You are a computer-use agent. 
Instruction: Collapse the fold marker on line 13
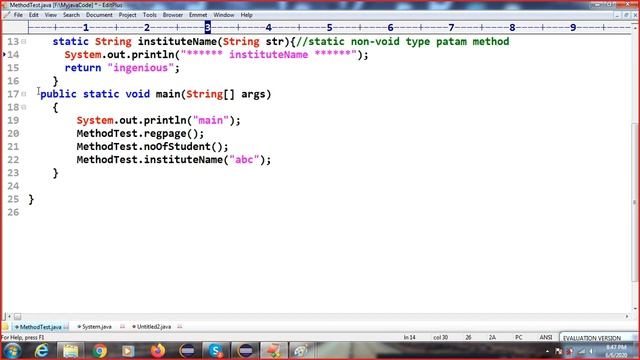pyautogui.click(x=24, y=42)
